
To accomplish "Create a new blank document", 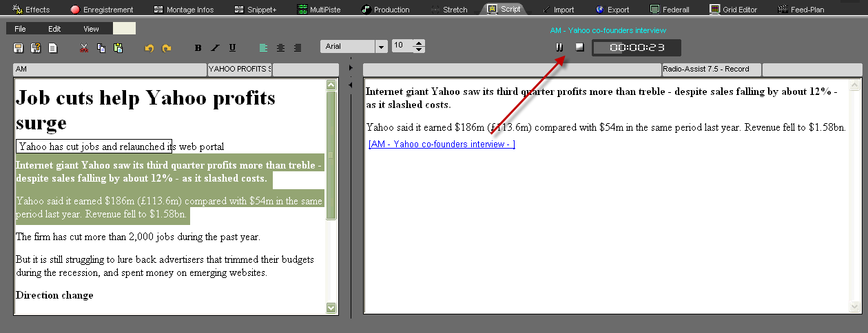I will (x=52, y=47).
